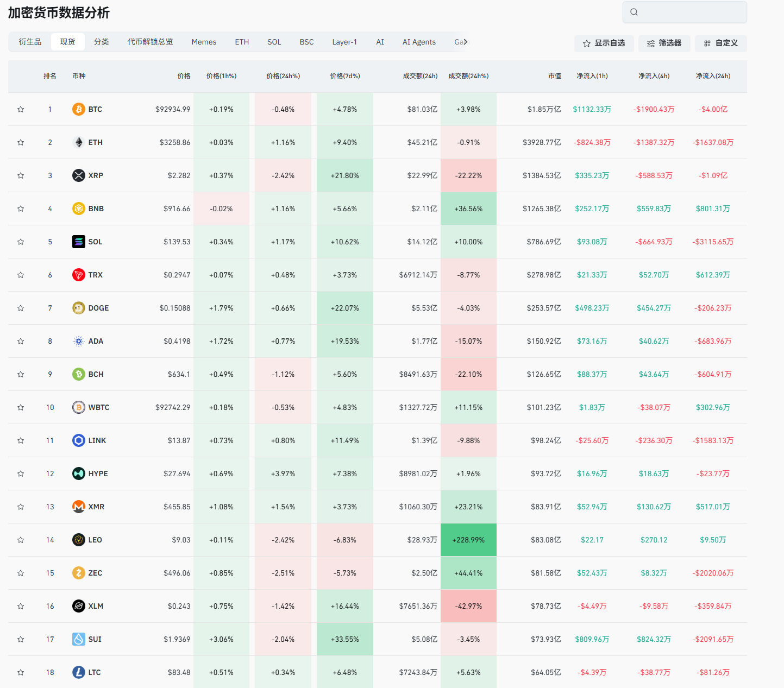Click the XRP coin logo

coord(79,175)
